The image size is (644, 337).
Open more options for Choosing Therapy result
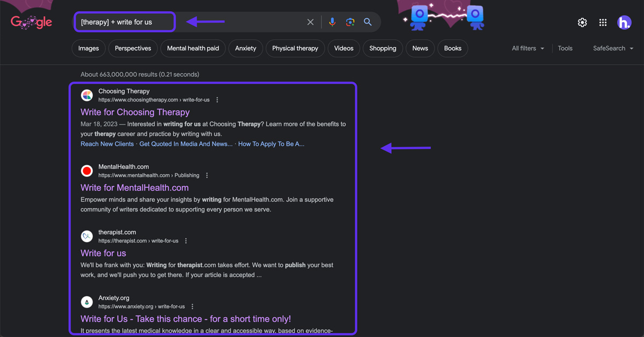point(217,100)
